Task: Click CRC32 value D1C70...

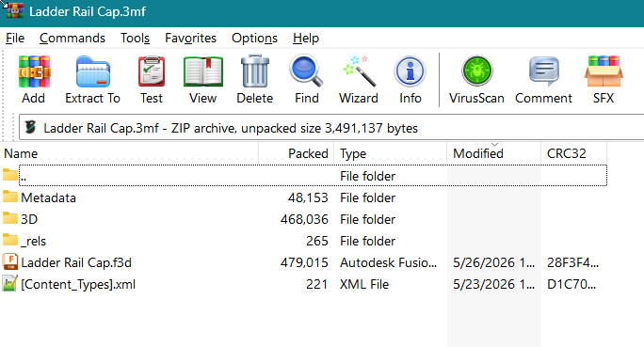Action: click(x=572, y=284)
